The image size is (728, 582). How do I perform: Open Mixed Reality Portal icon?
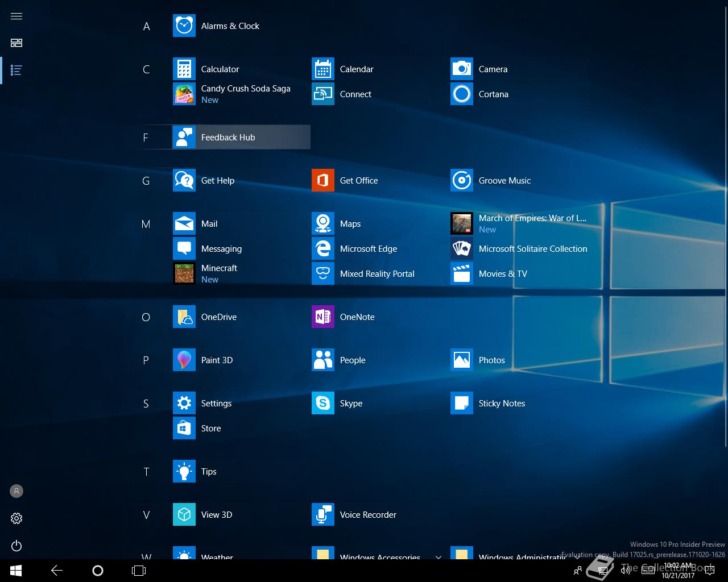coord(323,274)
